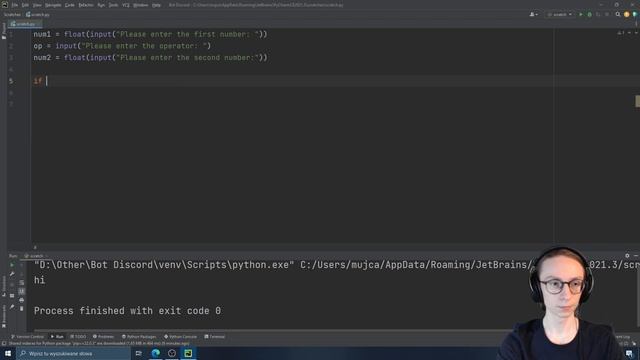Open the VCS menu

[126, 5]
